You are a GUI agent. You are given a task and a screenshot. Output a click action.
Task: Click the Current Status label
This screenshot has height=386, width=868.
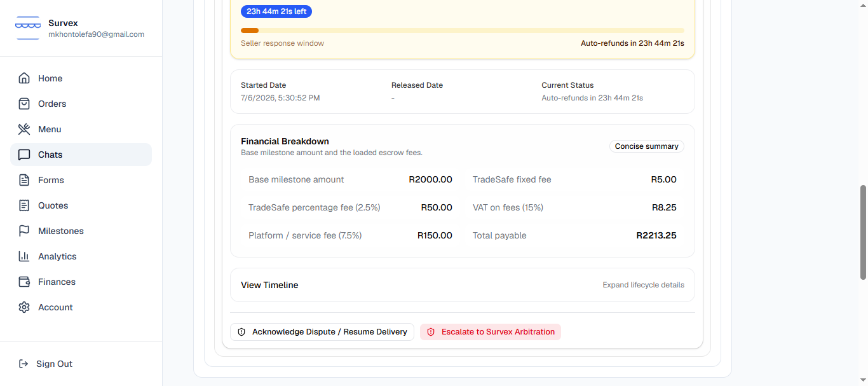pos(567,85)
